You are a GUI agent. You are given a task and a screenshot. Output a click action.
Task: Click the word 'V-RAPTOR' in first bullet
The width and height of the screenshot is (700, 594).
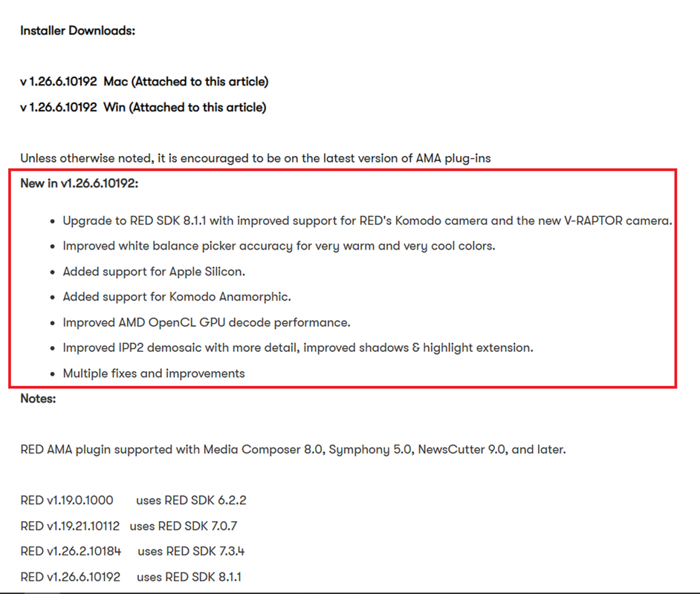pos(593,221)
